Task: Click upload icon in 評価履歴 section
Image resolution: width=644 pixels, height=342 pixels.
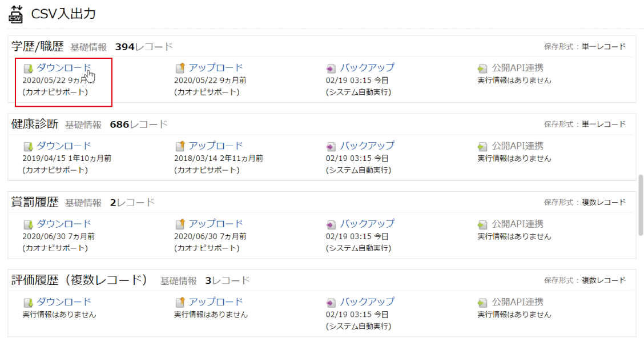Action: [x=180, y=302]
